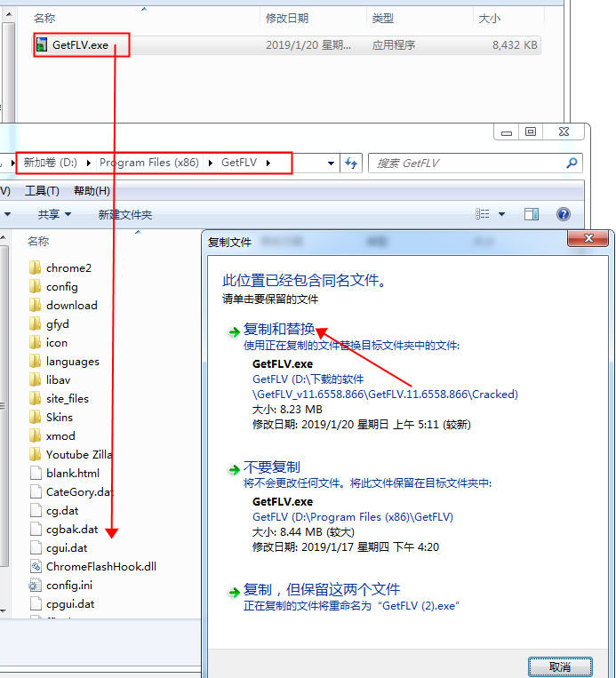Select the Youtube Zilla folder
Viewport: 616px width, 678px height.
pos(70,454)
